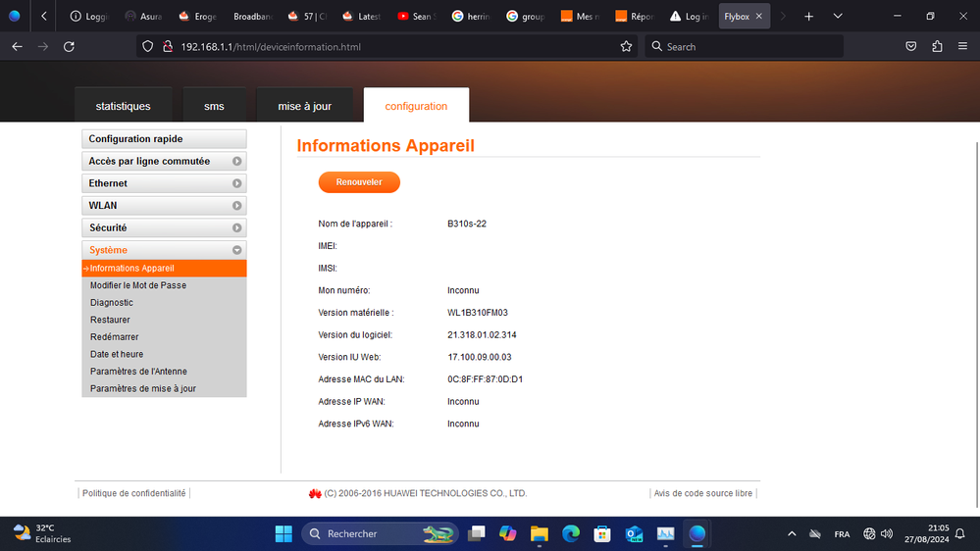Select Modifier le Mot de Passe menu item

pyautogui.click(x=138, y=285)
